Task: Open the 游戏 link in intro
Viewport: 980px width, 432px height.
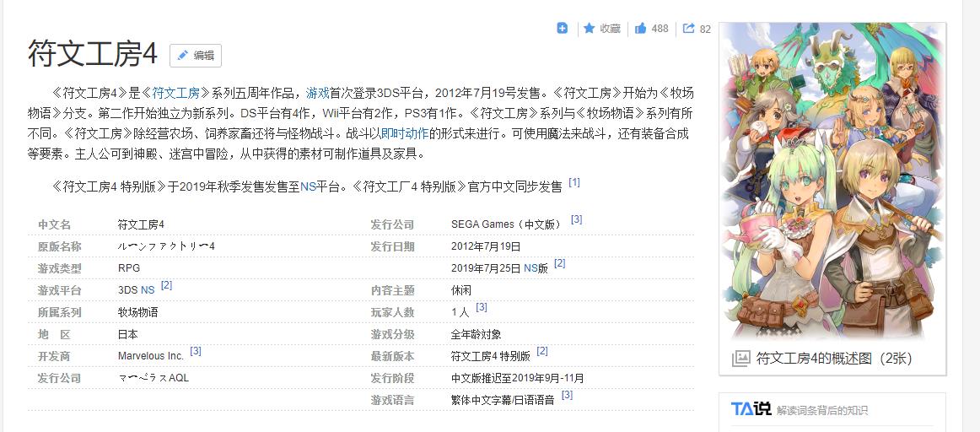Action: click(x=317, y=93)
